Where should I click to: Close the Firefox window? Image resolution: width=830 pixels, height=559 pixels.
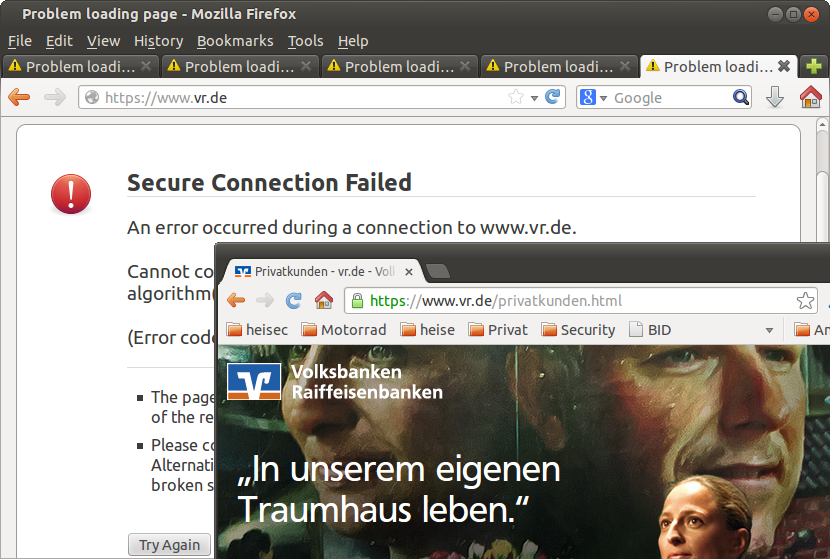(x=811, y=14)
